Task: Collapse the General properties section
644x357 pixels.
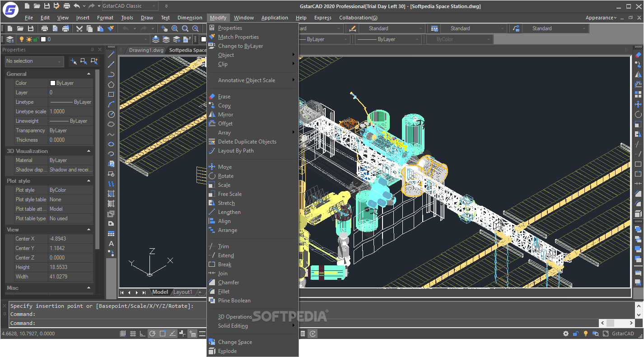Action: tap(89, 74)
